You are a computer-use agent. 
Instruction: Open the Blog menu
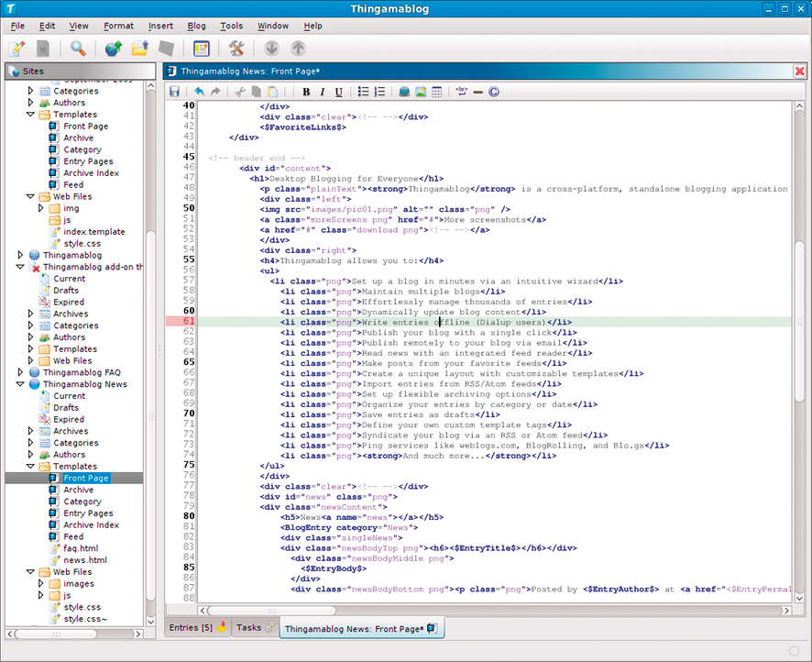click(196, 26)
